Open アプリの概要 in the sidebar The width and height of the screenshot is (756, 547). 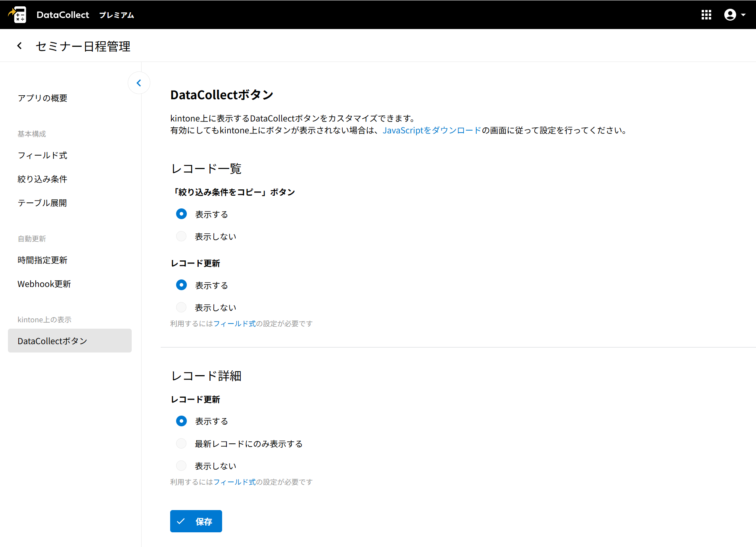pyautogui.click(x=42, y=98)
